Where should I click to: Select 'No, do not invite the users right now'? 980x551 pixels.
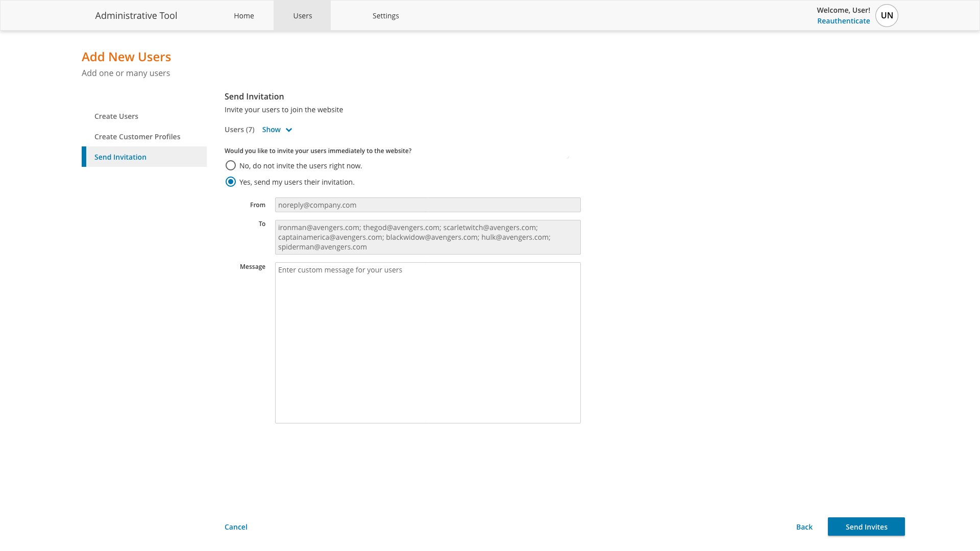pos(231,165)
